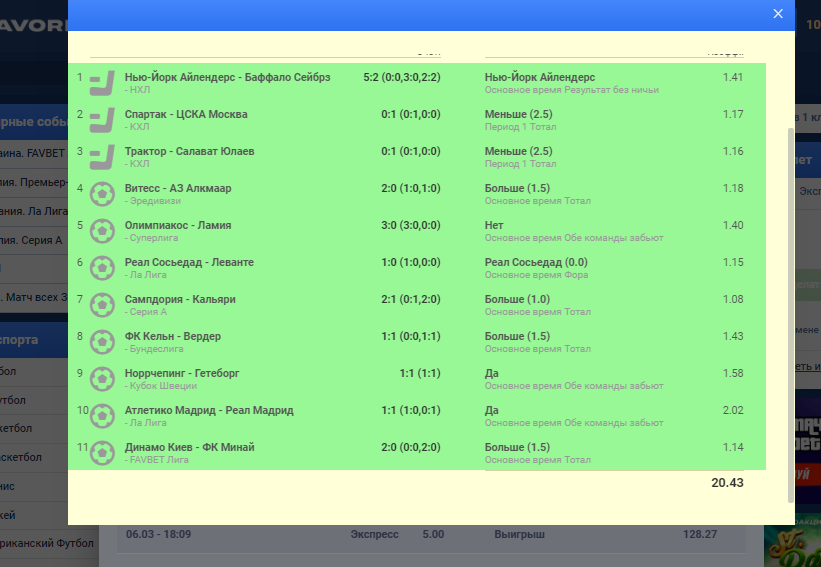Click football icon for Реал Сосьедад - Леванте
Viewport: 821px width, 567px height.
pos(102,269)
